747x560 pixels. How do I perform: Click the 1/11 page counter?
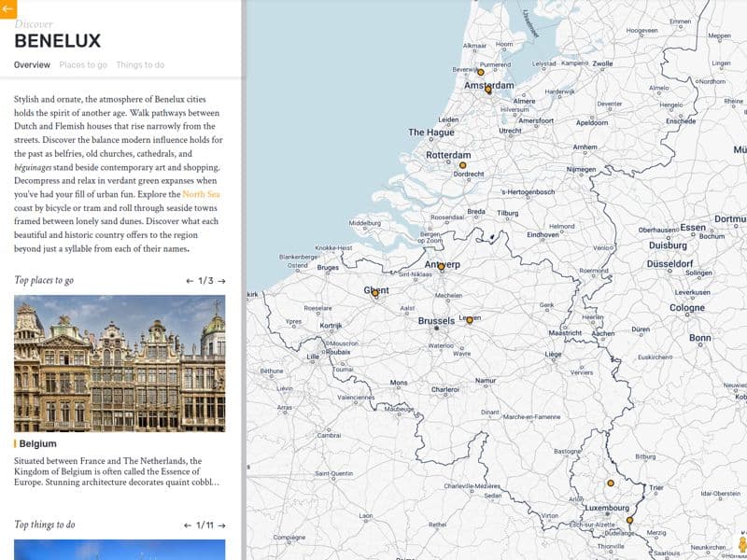tap(204, 525)
